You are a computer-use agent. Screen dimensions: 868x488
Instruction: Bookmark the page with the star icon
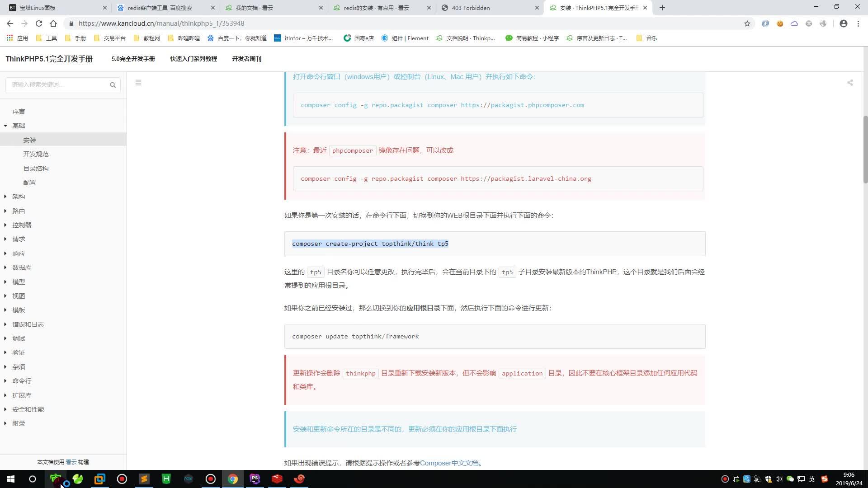[747, 23]
